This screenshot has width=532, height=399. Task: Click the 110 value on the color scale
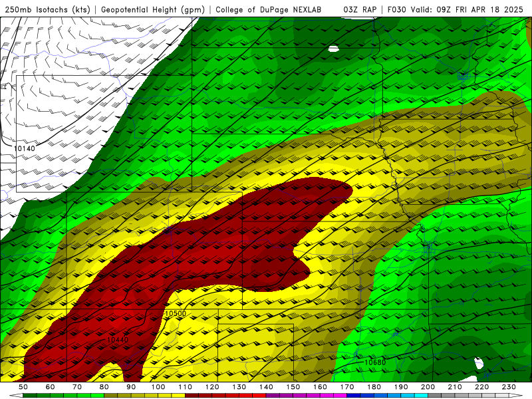(186, 387)
